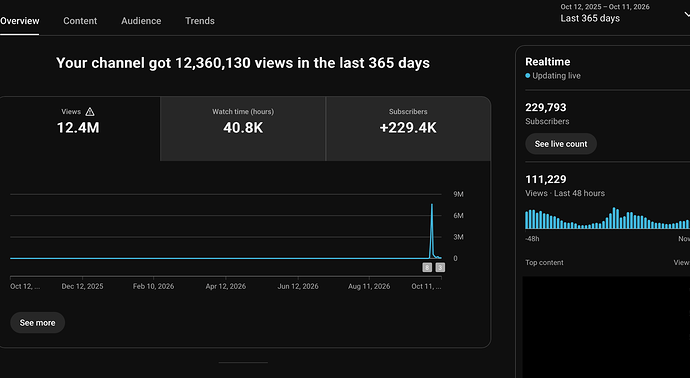This screenshot has height=378, width=690.
Task: Click the Aug 11, 2026 axis label
Action: pos(369,286)
